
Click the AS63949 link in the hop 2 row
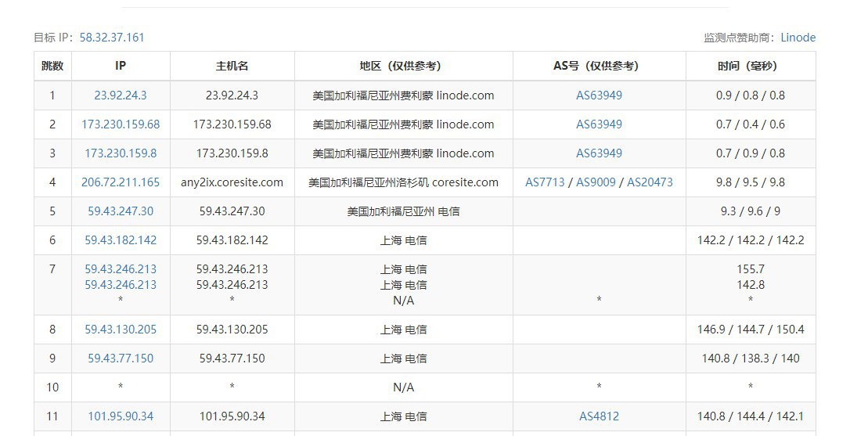coord(599,124)
